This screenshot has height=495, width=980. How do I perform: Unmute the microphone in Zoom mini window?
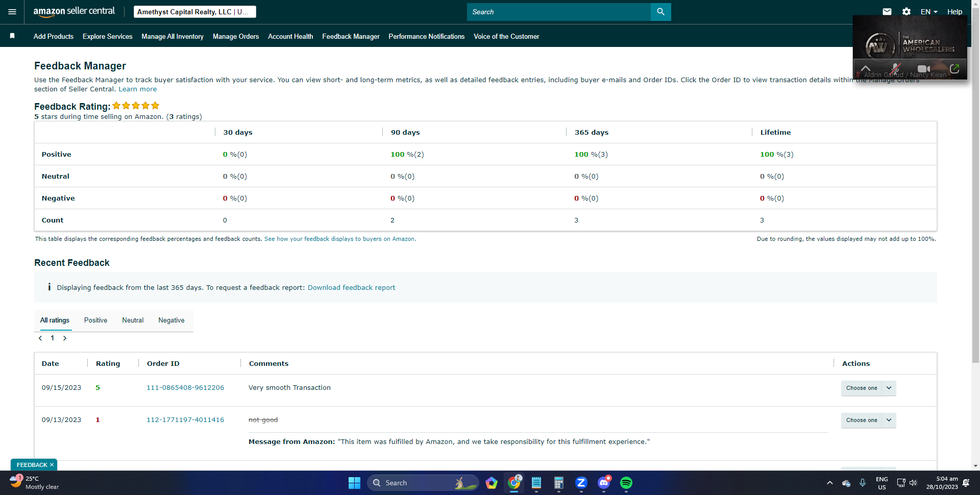pos(895,68)
